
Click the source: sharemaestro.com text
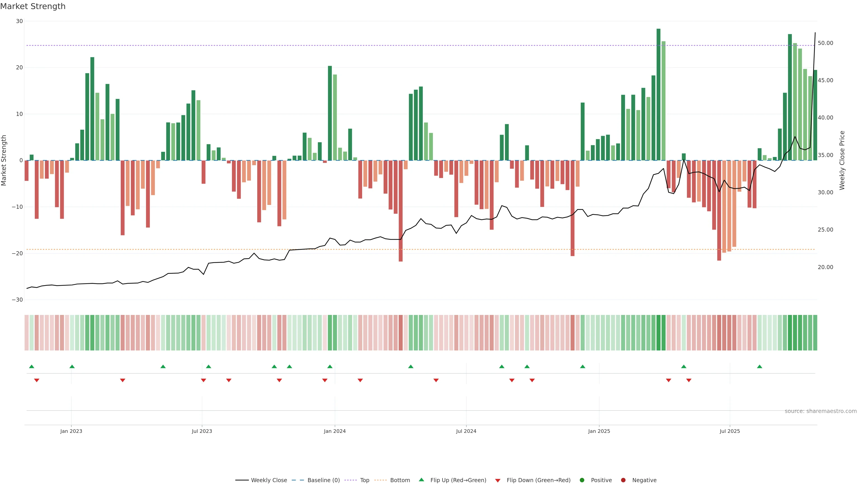click(x=821, y=411)
